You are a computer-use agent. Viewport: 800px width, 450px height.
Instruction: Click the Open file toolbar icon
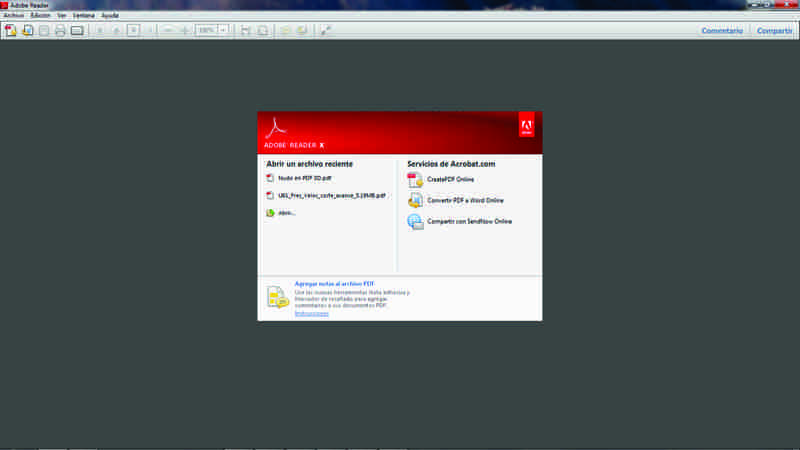point(28,31)
